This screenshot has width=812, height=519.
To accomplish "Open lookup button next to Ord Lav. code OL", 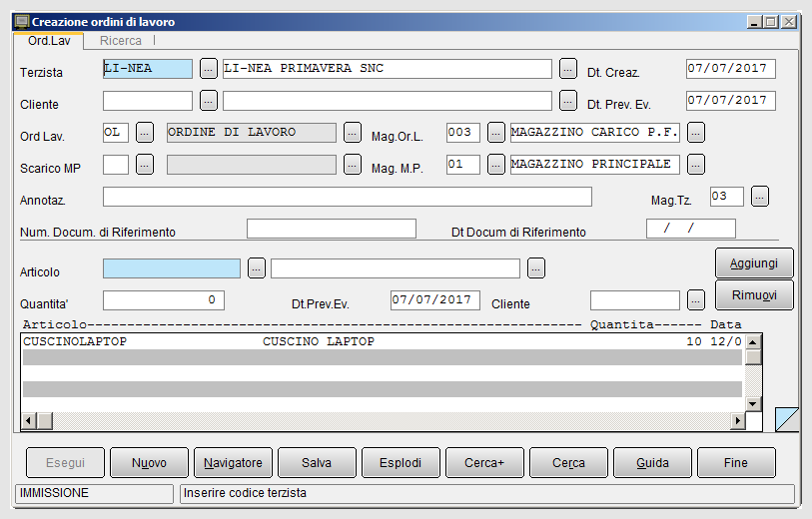I will [x=145, y=133].
